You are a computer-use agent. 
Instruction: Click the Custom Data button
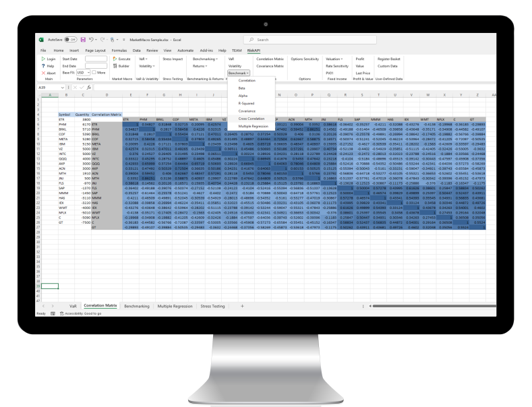click(387, 66)
